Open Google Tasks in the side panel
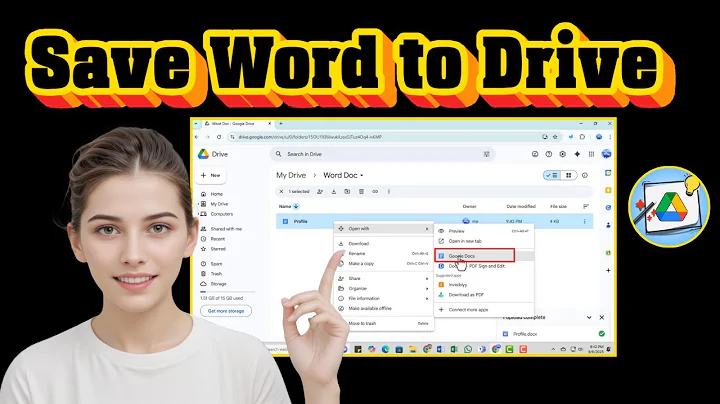This screenshot has height=404, width=720. [x=608, y=208]
